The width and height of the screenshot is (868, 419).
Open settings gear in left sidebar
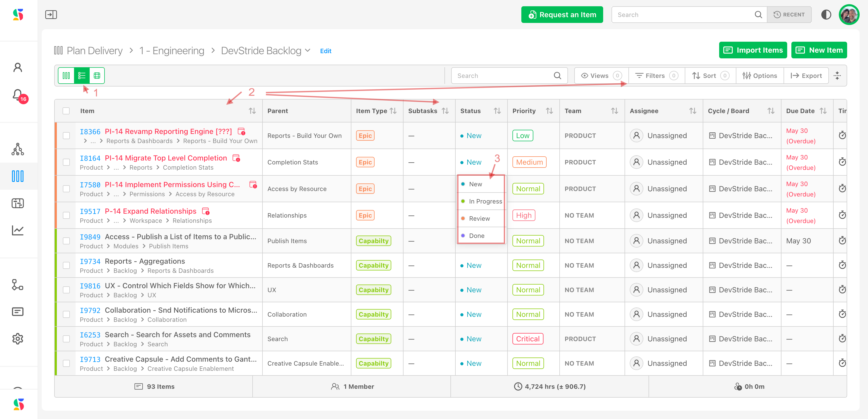coord(17,338)
